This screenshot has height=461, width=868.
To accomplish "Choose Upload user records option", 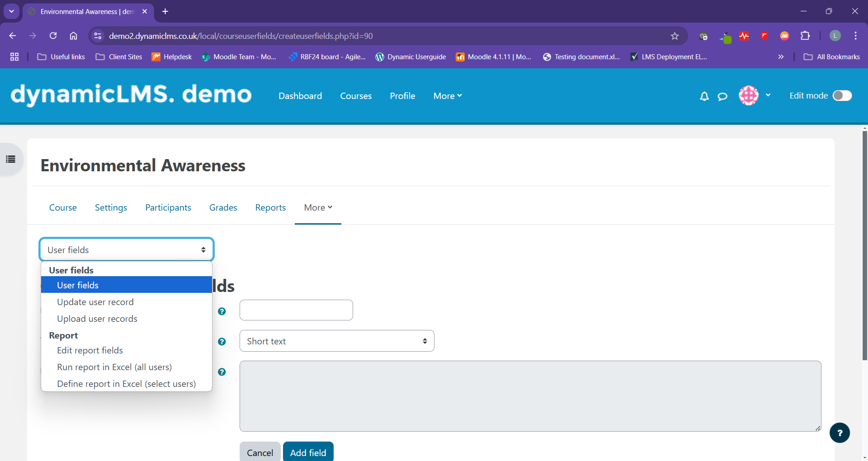I will click(x=127, y=319).
